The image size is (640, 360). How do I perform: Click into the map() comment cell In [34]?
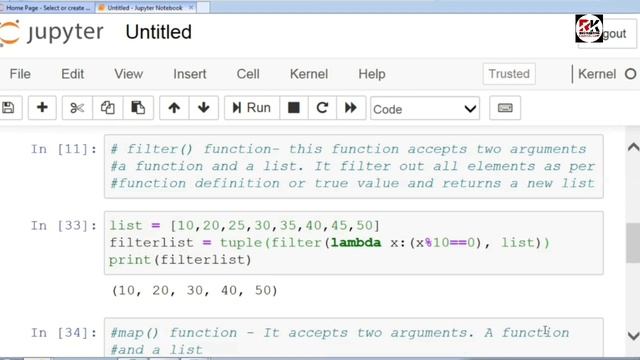tap(353, 337)
